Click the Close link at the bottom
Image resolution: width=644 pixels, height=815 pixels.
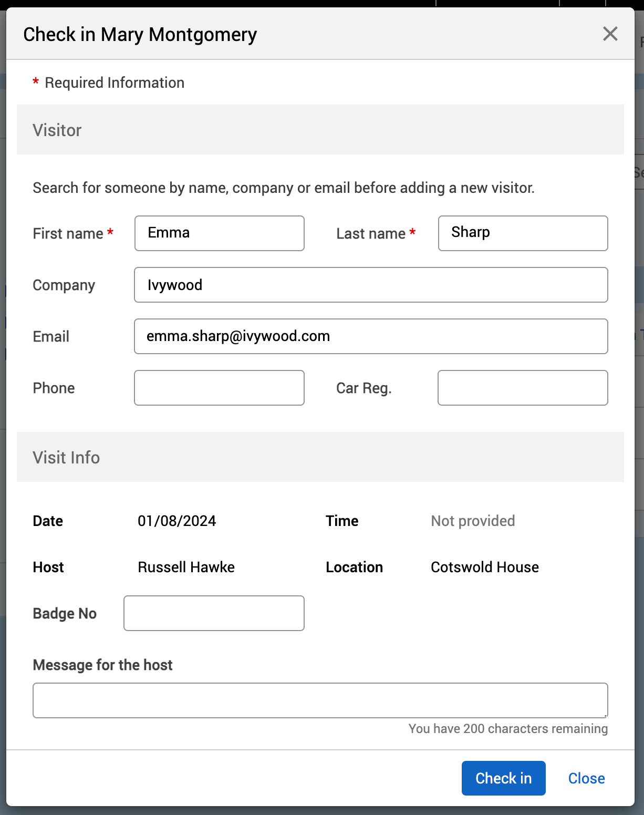click(586, 778)
